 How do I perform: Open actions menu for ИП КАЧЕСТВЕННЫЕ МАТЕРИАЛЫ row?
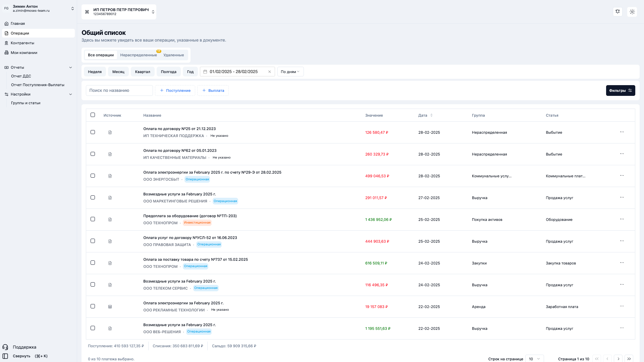coord(622,154)
